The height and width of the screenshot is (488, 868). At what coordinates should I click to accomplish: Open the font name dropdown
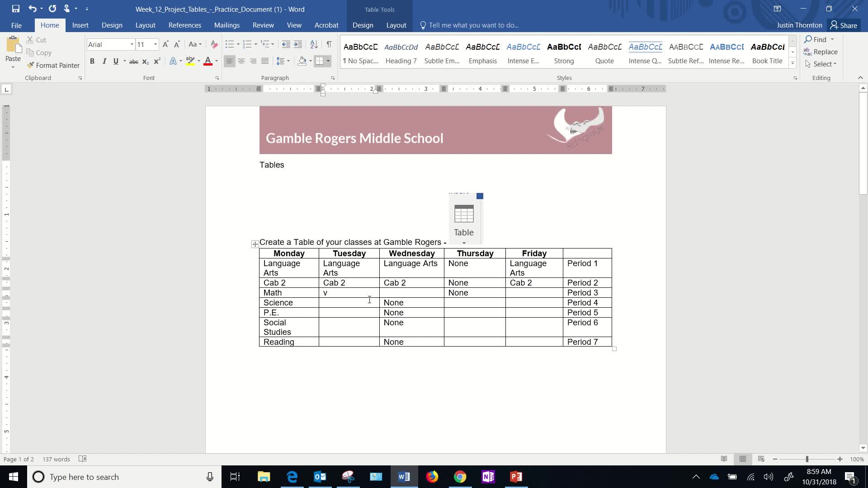coord(132,44)
